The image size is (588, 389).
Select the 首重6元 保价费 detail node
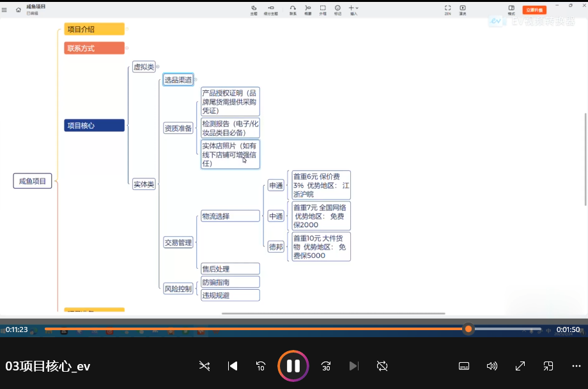(321, 185)
